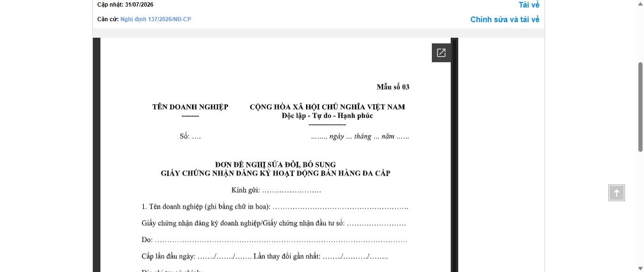Click the 'Số: ….' field text
Image resolution: width=644 pixels, height=272 pixels.
coord(190,136)
